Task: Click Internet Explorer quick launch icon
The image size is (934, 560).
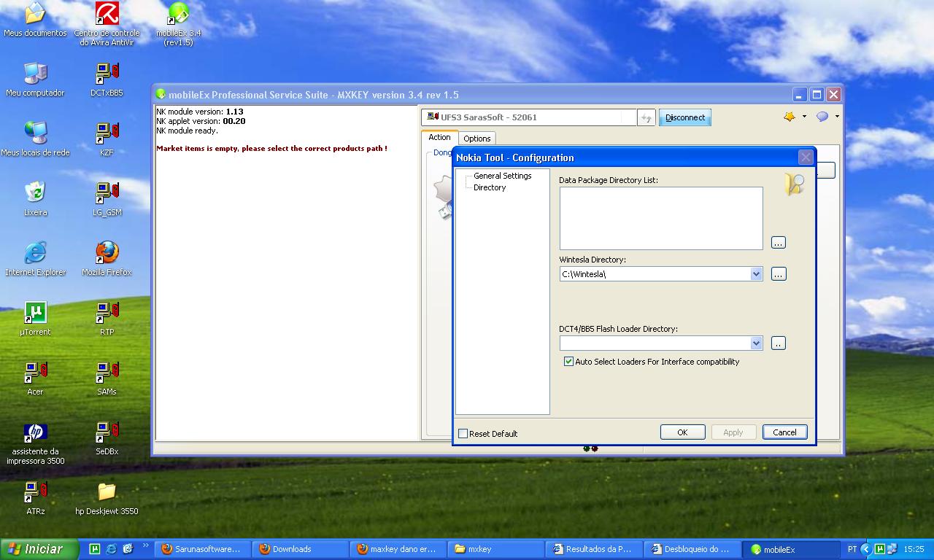Action: coord(111,549)
